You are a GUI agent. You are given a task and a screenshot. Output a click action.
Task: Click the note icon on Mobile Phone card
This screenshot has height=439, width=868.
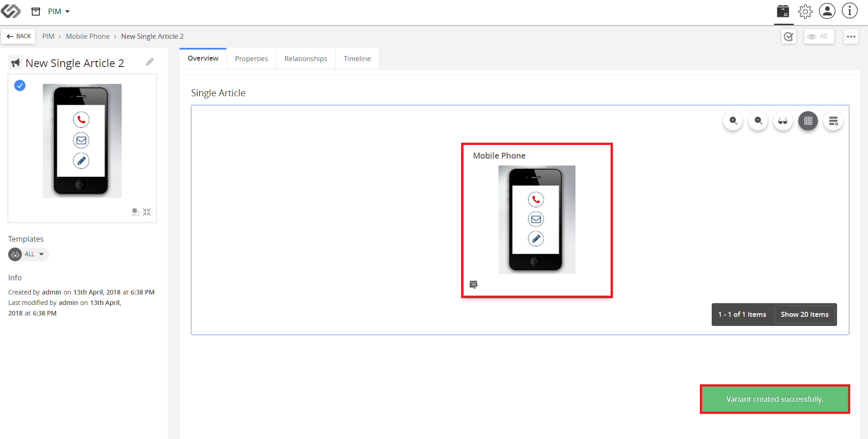point(473,285)
